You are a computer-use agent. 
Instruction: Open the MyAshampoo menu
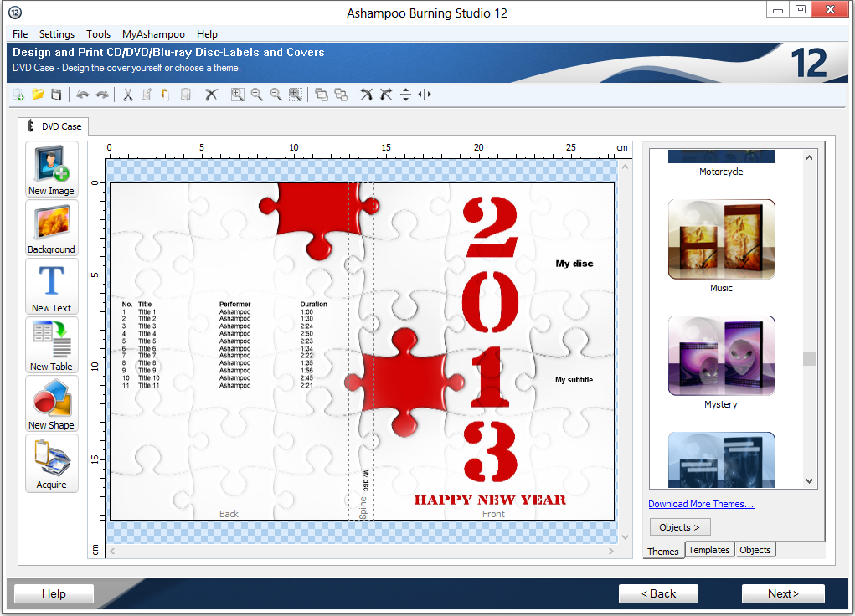point(153,33)
